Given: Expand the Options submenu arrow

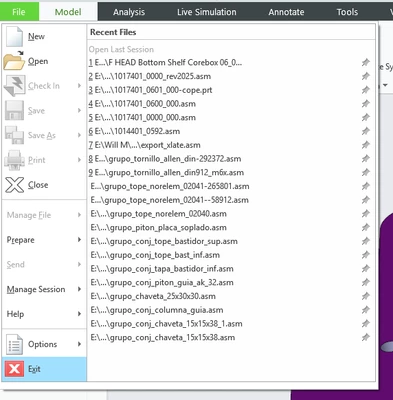Looking at the screenshot, I should (x=79, y=344).
